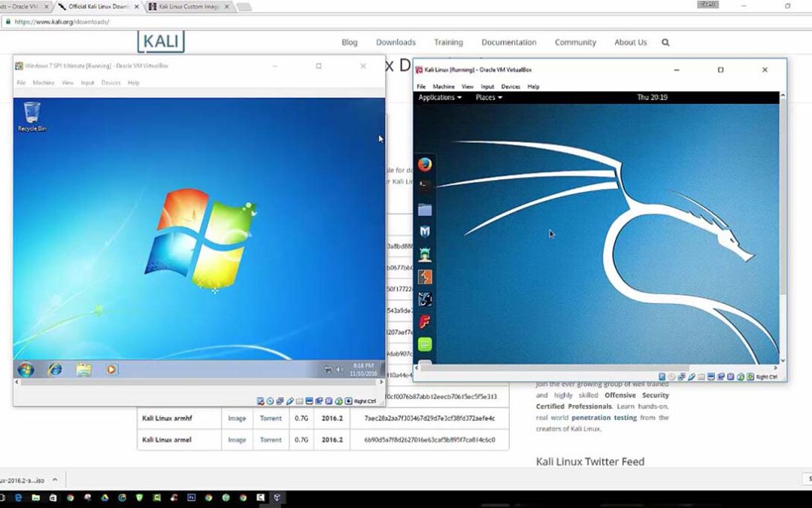Open Burp Suite icon in Kali dock
Image resolution: width=812 pixels, height=508 pixels.
[425, 277]
